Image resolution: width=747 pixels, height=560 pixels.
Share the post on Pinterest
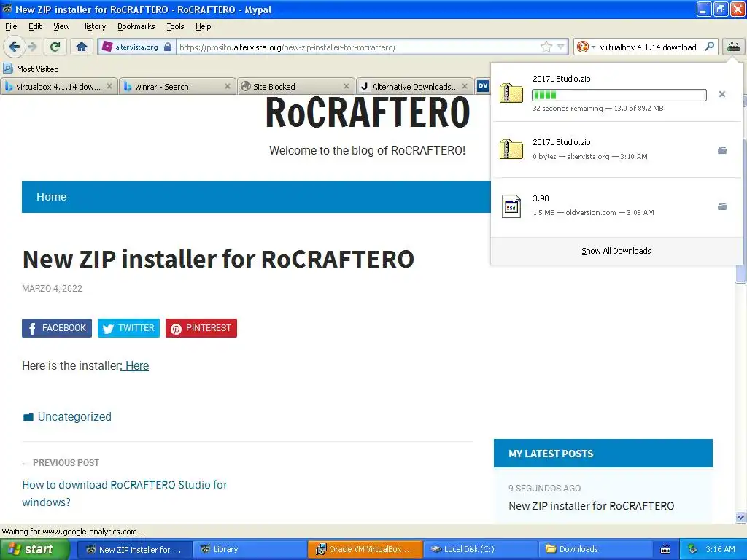(201, 328)
